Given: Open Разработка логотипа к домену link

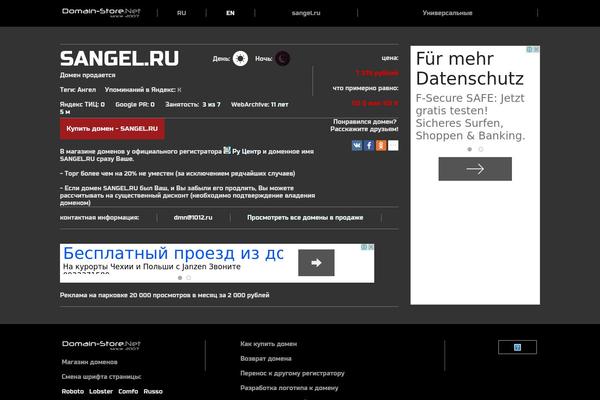Looking at the screenshot, I should 289,388.
